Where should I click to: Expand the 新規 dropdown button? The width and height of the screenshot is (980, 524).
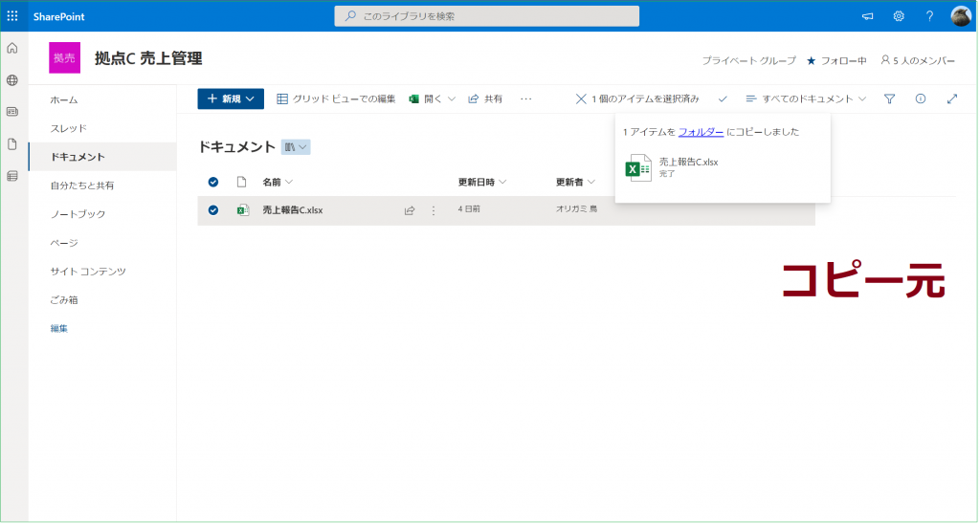(231, 98)
